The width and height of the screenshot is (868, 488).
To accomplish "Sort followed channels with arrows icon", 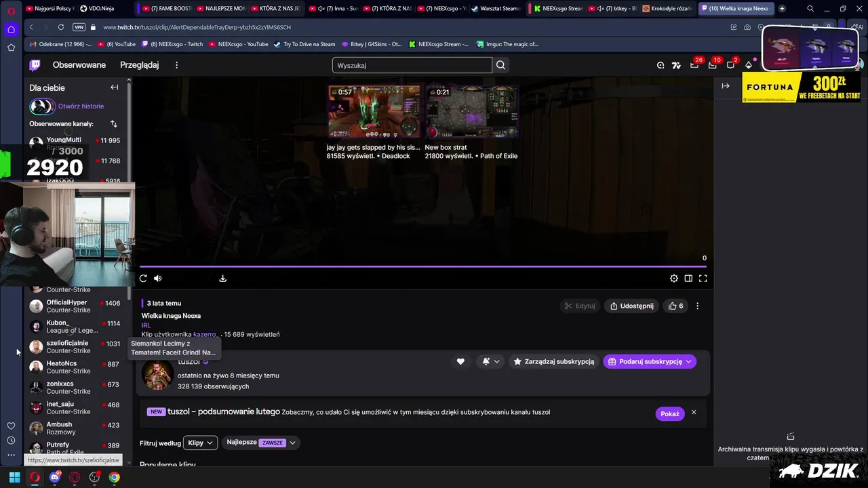I will click(113, 124).
